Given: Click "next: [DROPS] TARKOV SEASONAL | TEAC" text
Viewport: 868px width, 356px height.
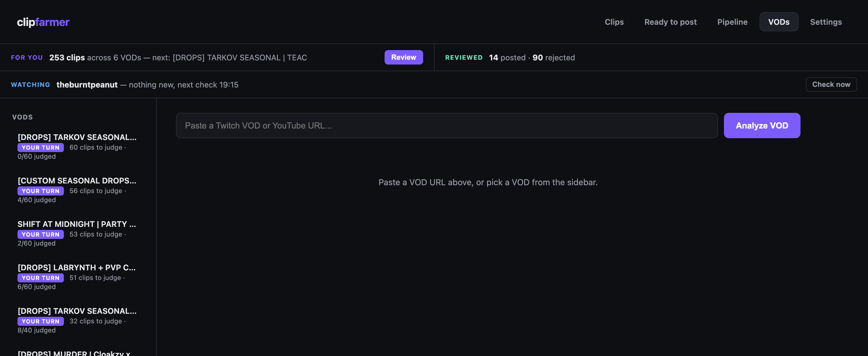Looking at the screenshot, I should 230,58.
